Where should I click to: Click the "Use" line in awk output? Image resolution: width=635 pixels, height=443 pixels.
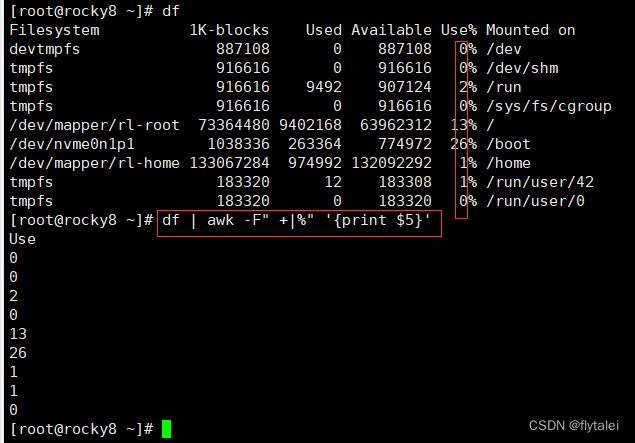click(x=22, y=239)
